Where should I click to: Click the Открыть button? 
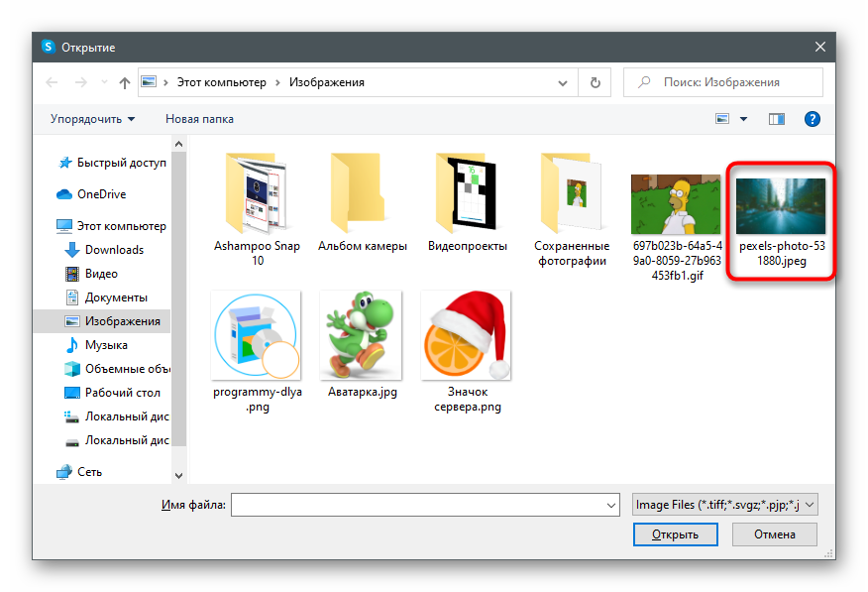pyautogui.click(x=676, y=534)
